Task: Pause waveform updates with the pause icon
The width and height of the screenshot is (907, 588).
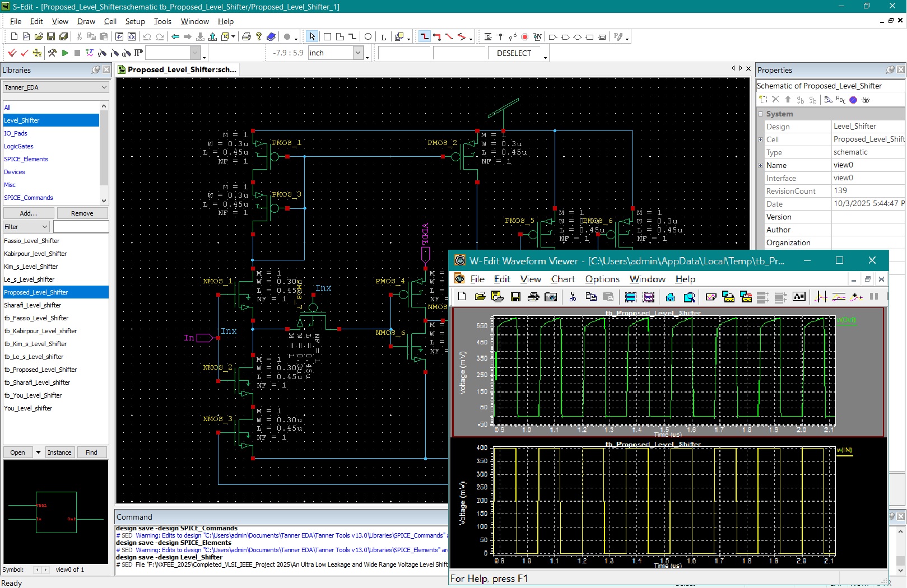Action: click(x=873, y=297)
